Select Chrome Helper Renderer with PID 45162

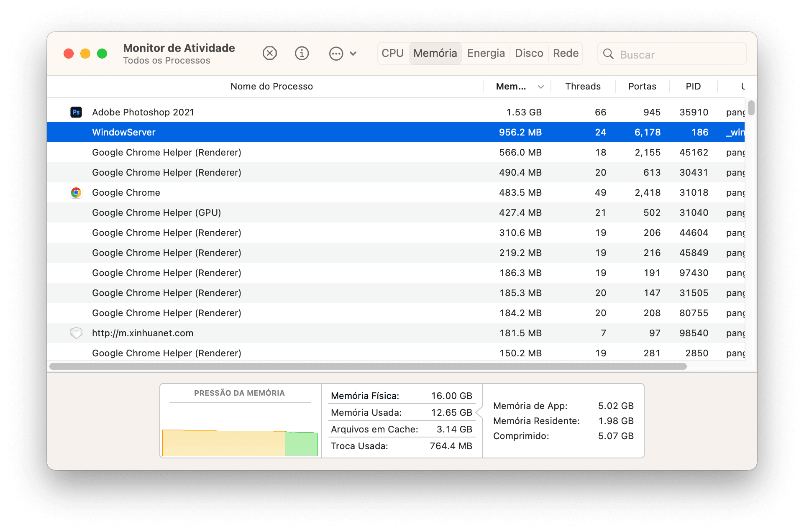click(396, 152)
